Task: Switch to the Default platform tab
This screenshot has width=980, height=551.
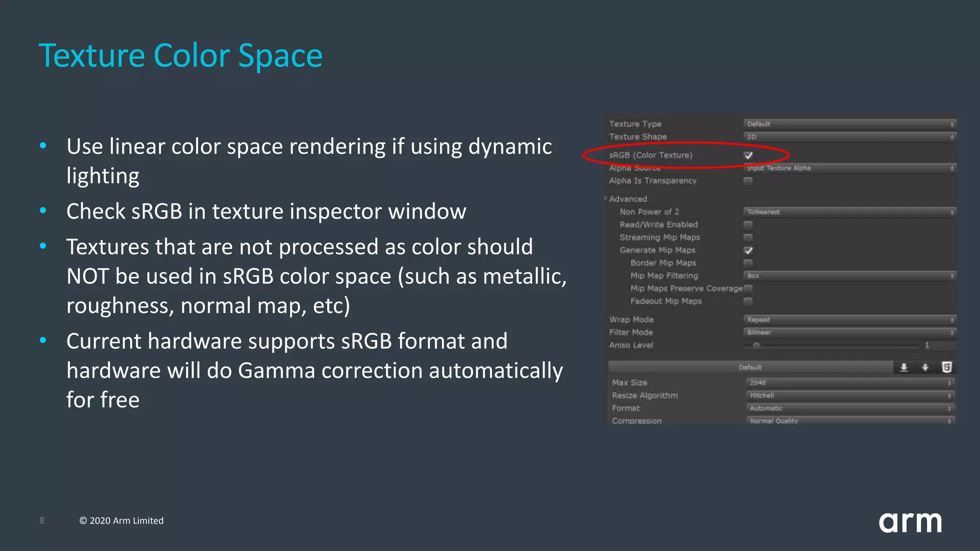Action: coord(750,367)
